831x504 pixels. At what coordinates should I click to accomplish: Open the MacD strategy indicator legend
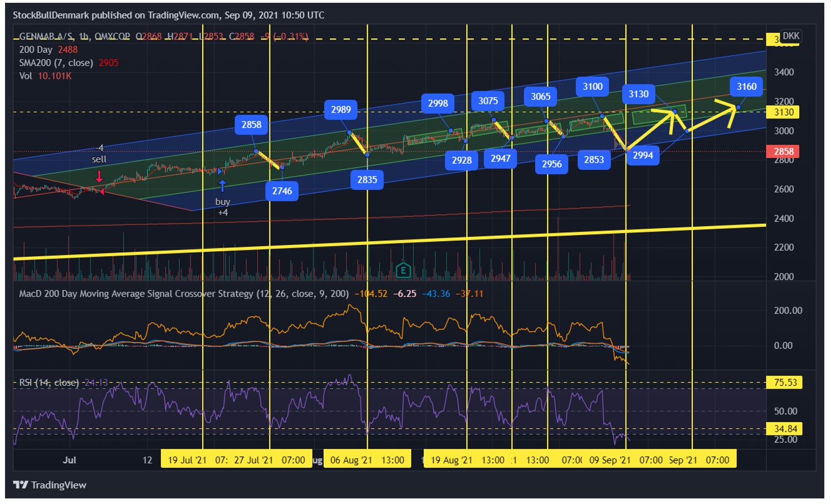(x=184, y=293)
